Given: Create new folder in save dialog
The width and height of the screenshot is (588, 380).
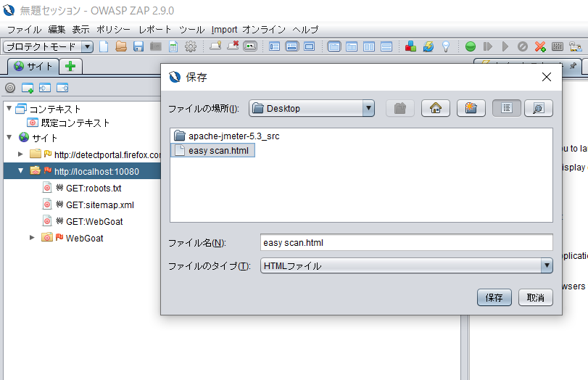Looking at the screenshot, I should 471,108.
